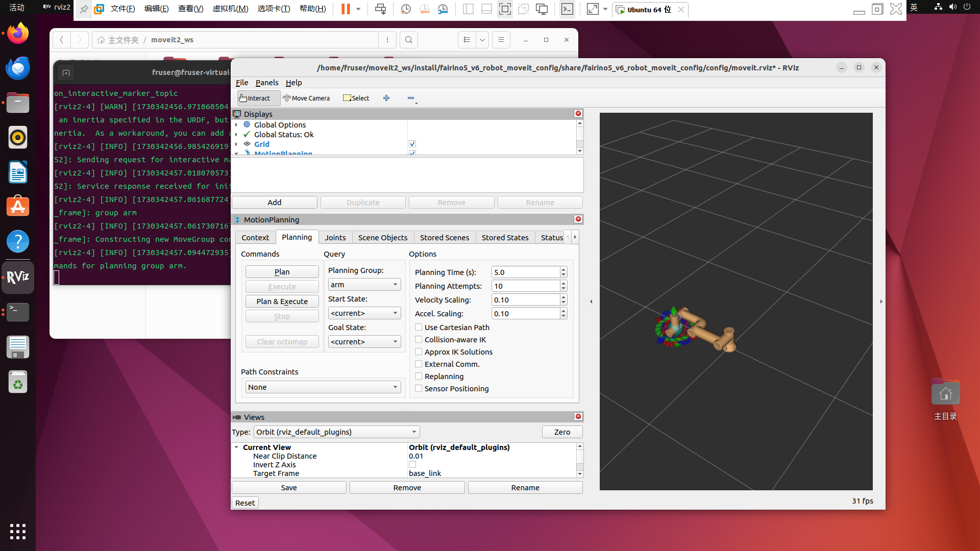Click the search icon in the file manager
The image size is (980, 551).
409,40
